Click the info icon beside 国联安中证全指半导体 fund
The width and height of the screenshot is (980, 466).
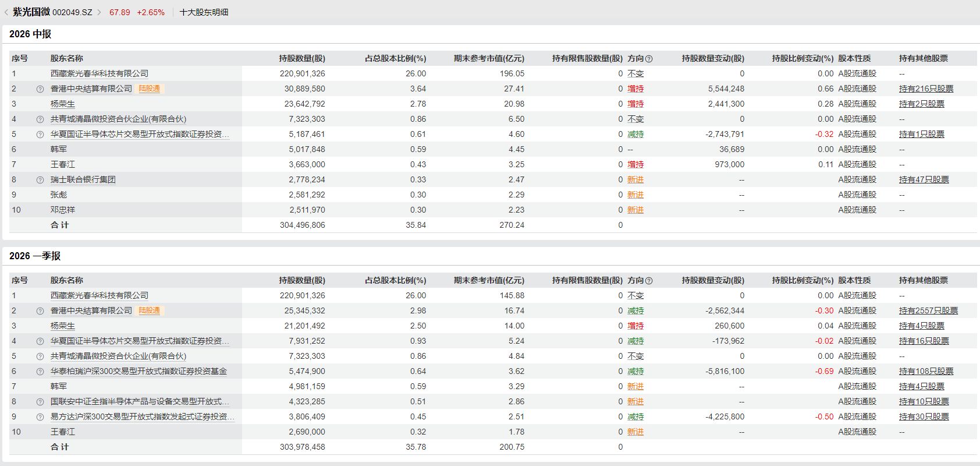40,402
